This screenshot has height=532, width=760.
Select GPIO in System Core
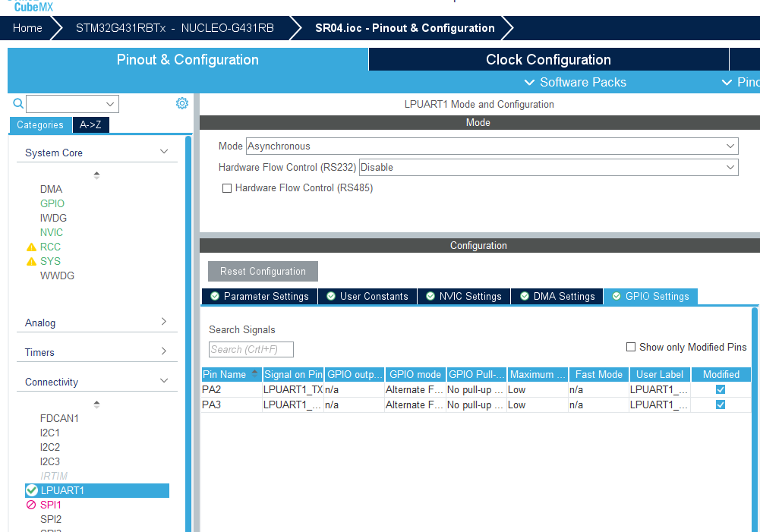[52, 204]
